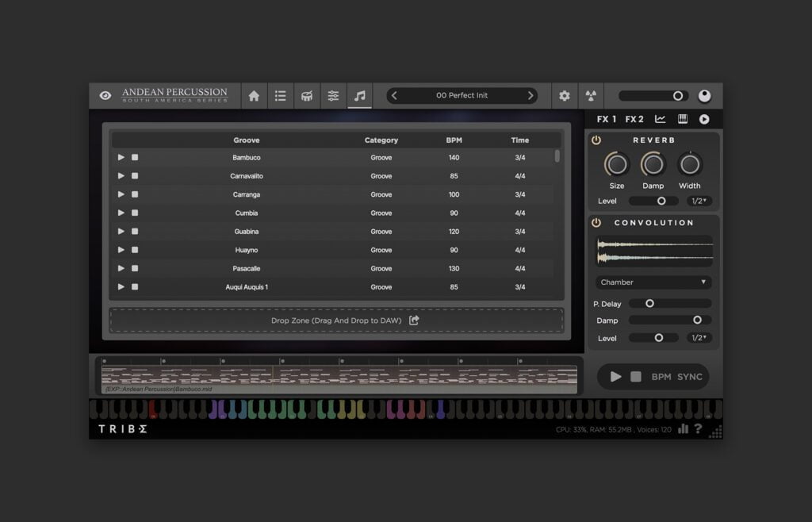Viewport: 812px width, 522px height.
Task: Open the Chamber impulse dropdown
Action: click(653, 282)
